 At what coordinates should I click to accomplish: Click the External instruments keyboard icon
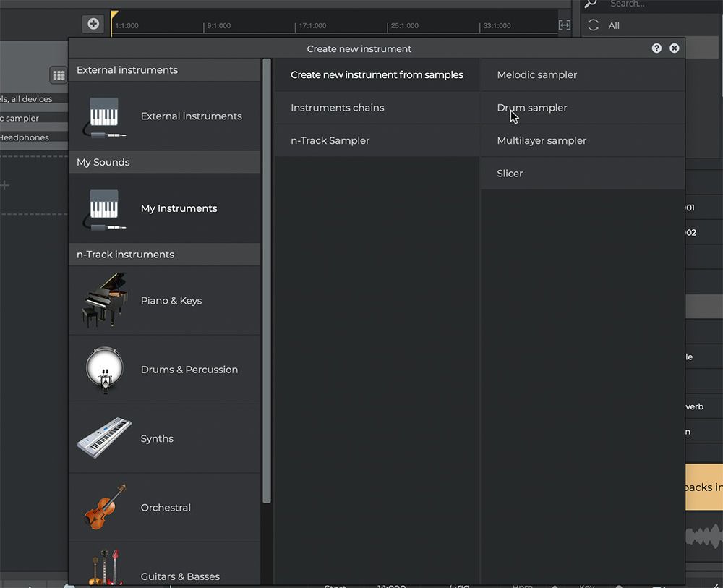[x=103, y=116]
